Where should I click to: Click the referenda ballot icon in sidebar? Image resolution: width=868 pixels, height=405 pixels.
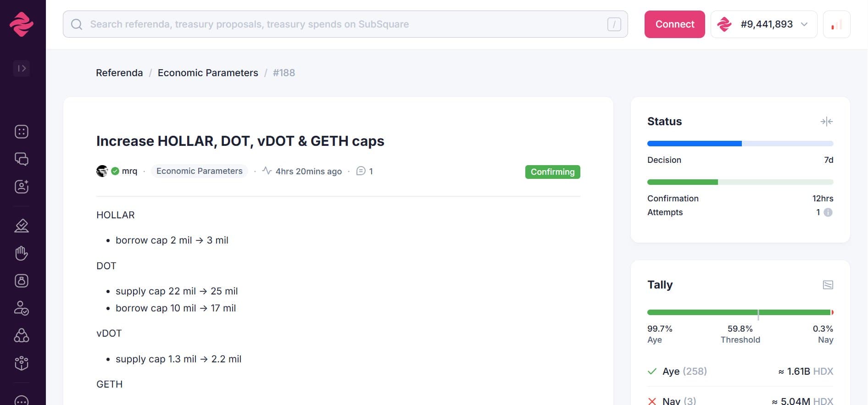(22, 226)
